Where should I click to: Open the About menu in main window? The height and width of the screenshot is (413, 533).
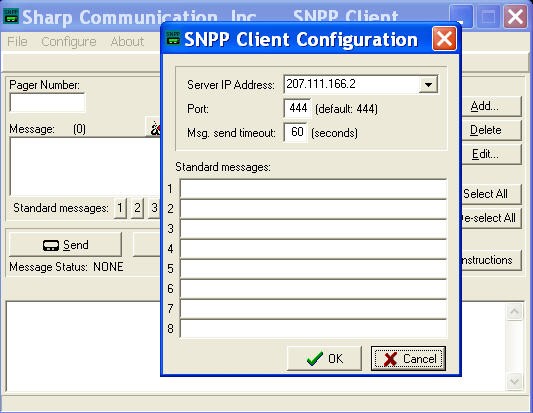click(x=127, y=42)
